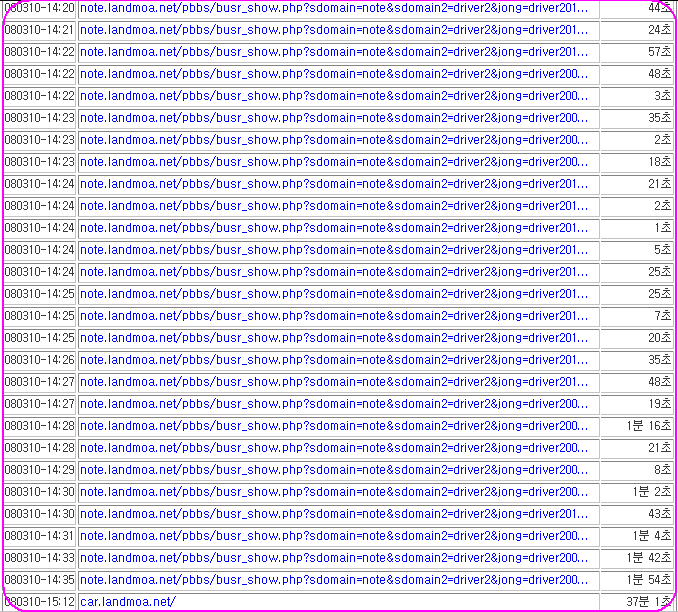Open the busr_show.php link in the 080310-14:31 row
Image resolution: width=678 pixels, height=612 pixels.
334,536
